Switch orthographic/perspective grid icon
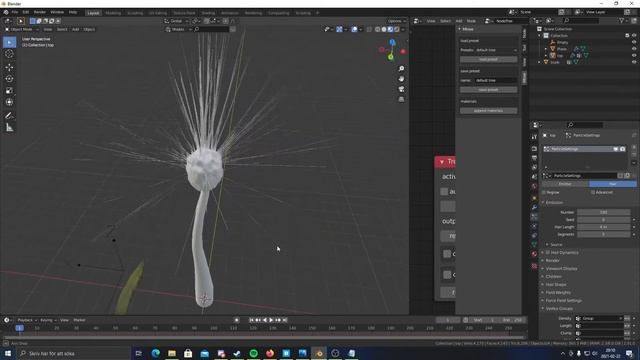This screenshot has width=640, height=360. coord(401,99)
